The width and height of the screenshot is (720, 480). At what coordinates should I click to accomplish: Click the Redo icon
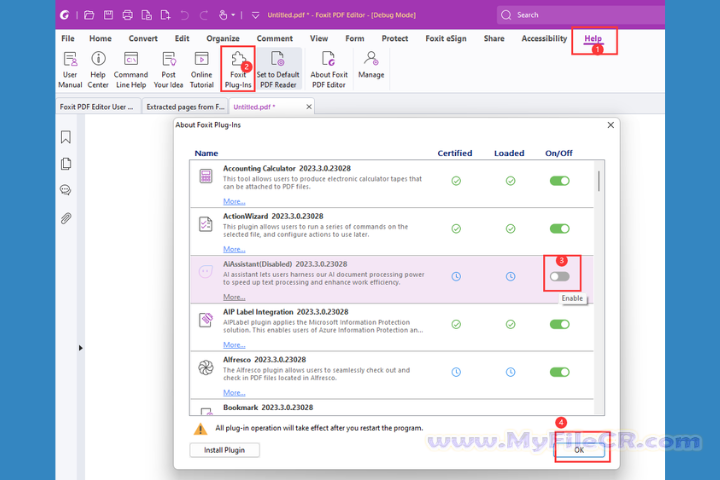pyautogui.click(x=203, y=15)
